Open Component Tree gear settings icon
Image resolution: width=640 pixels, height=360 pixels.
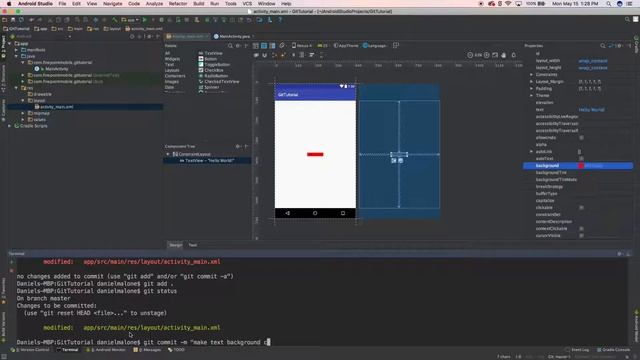pos(238,146)
